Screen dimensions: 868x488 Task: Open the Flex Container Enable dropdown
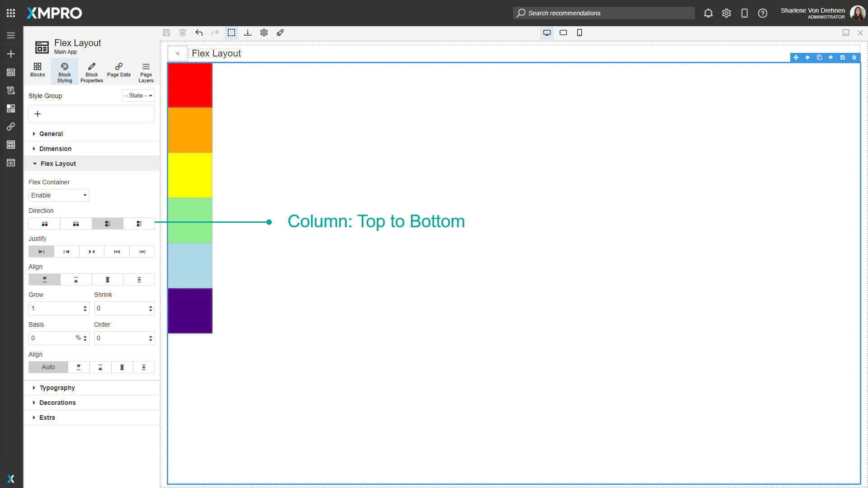[x=59, y=195]
